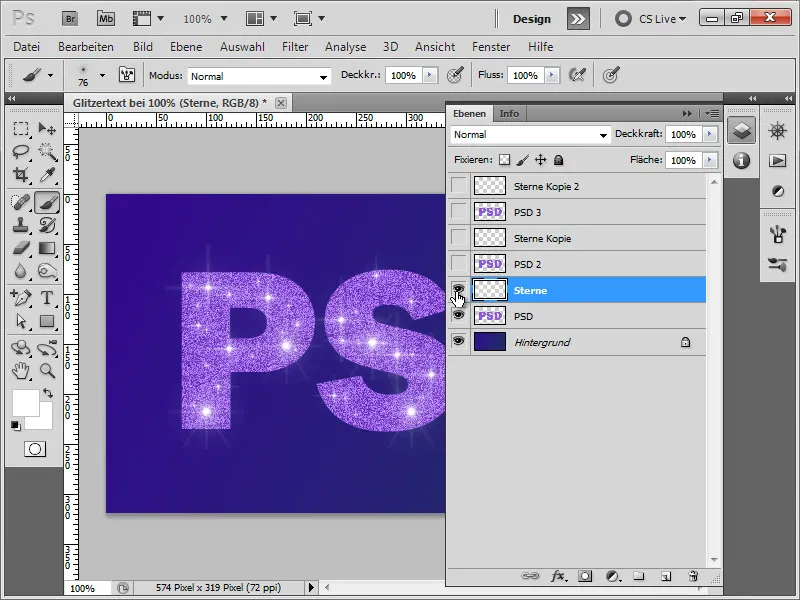This screenshot has width=800, height=600.
Task: Open the Filter menu
Action: point(295,47)
